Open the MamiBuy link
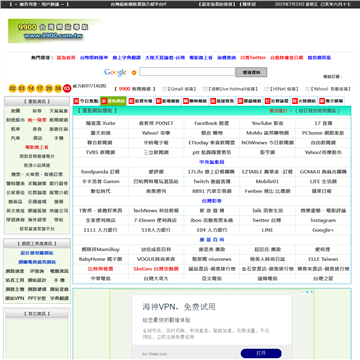Viewport: 360px width, 360px height. 101,249
